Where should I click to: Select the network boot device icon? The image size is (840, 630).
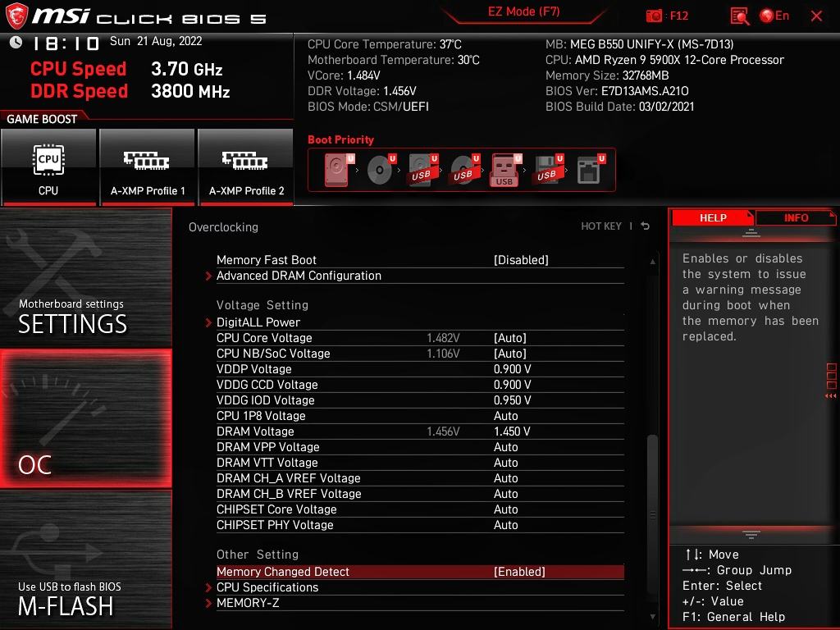pyautogui.click(x=591, y=170)
